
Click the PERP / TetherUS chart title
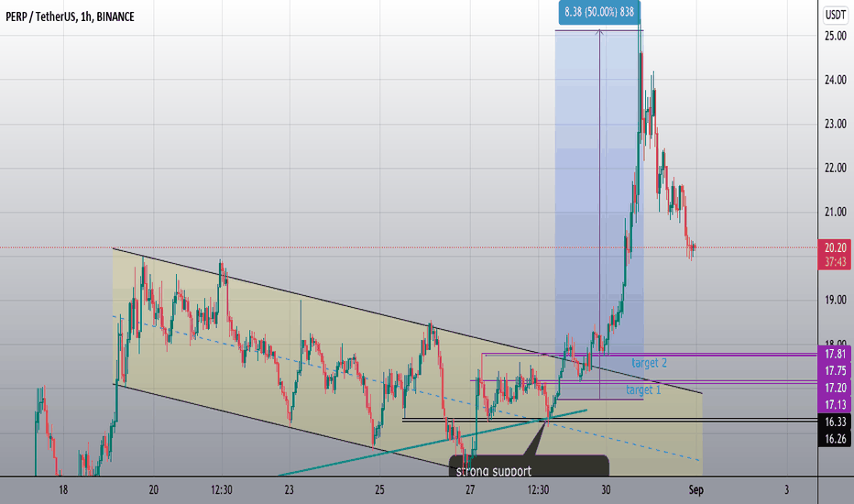point(70,16)
